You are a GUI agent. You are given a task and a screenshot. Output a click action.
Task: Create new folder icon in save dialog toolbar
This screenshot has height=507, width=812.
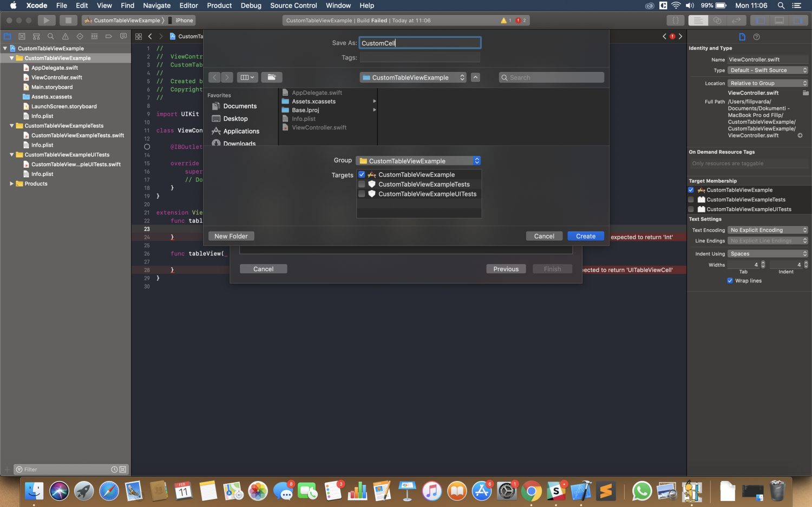tap(272, 77)
